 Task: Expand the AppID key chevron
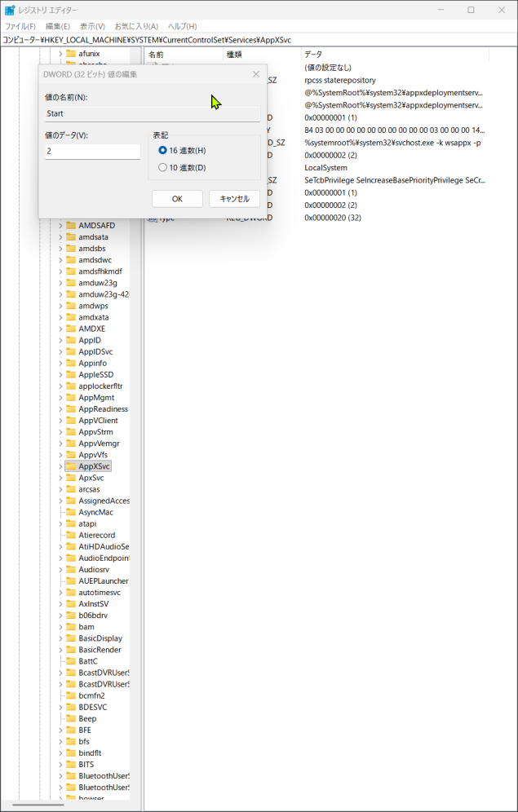(x=60, y=340)
